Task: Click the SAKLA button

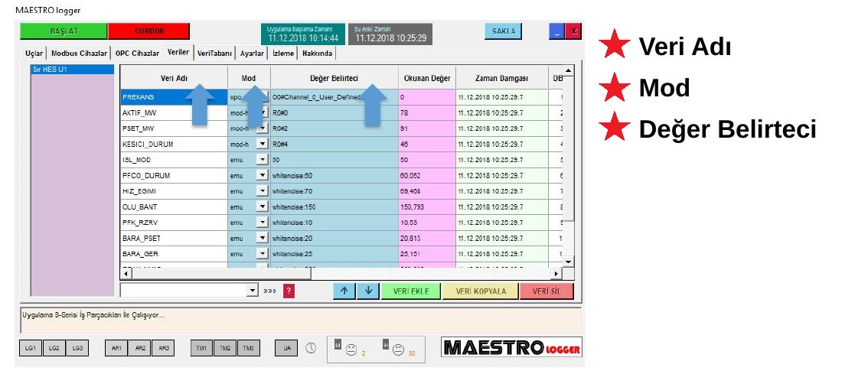Action: tap(503, 31)
